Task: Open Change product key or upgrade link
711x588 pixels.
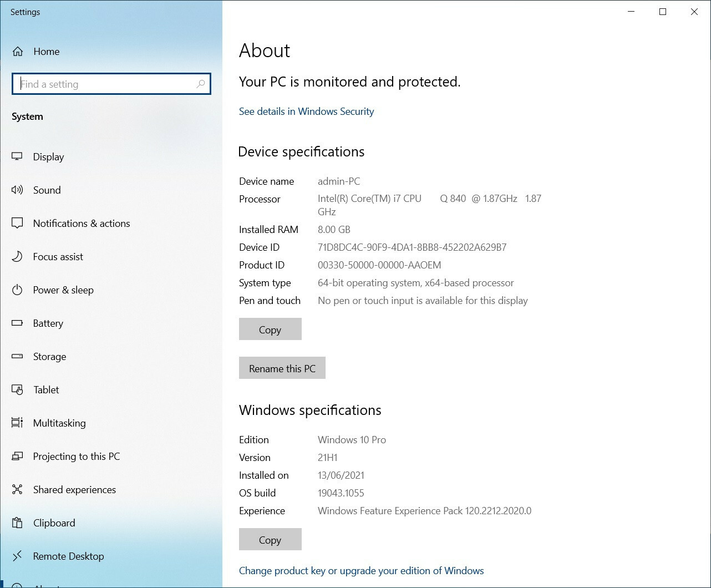Action: (361, 571)
